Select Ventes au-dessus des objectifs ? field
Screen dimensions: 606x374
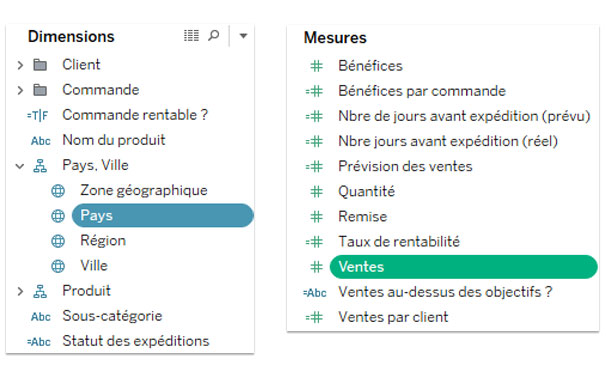click(x=445, y=292)
